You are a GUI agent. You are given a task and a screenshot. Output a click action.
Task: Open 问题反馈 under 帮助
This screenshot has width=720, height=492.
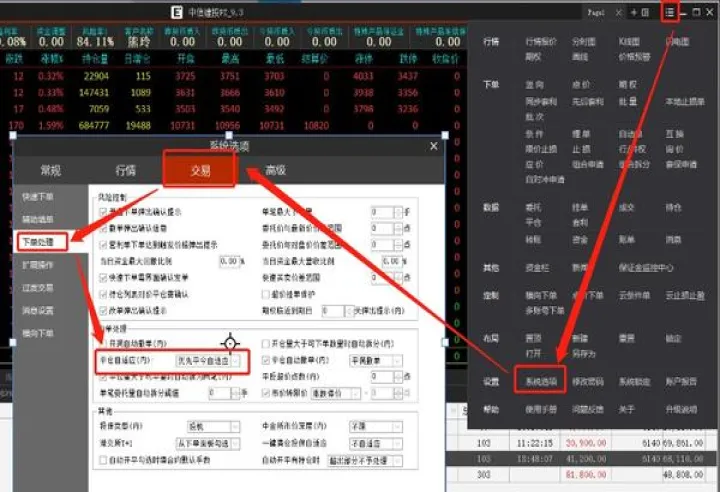(x=588, y=409)
